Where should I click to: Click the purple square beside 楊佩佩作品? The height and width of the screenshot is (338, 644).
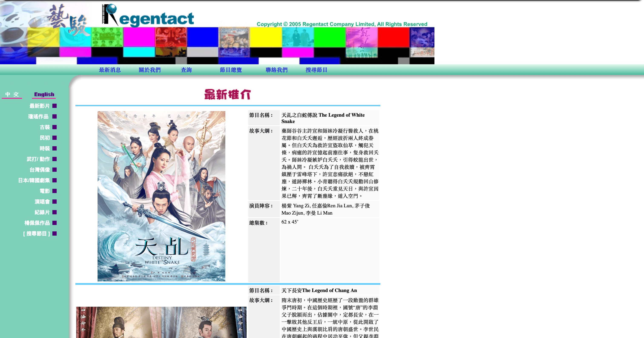pos(55,223)
